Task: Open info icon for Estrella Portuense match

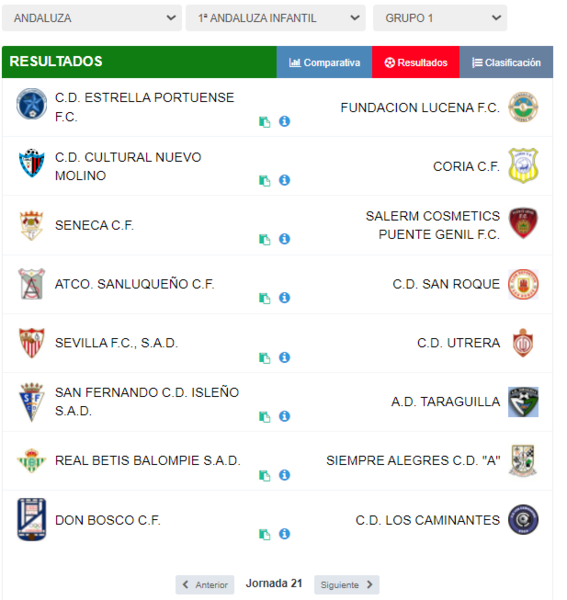Action: pyautogui.click(x=284, y=121)
